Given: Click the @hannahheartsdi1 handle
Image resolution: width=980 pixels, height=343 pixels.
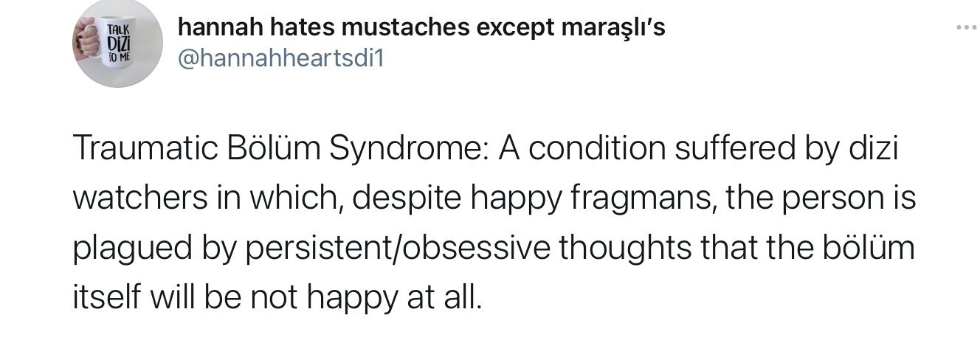Looking at the screenshot, I should click(x=281, y=60).
